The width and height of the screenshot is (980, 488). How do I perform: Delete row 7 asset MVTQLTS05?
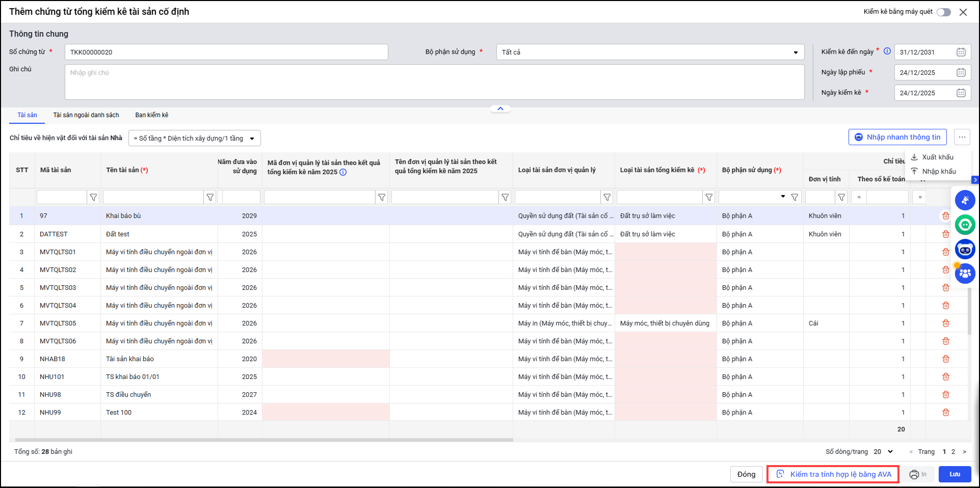click(x=945, y=323)
